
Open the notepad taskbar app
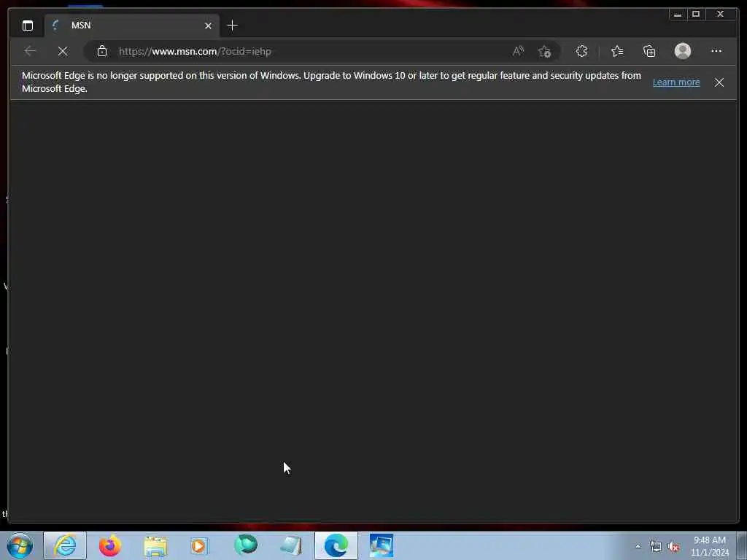pos(290,545)
